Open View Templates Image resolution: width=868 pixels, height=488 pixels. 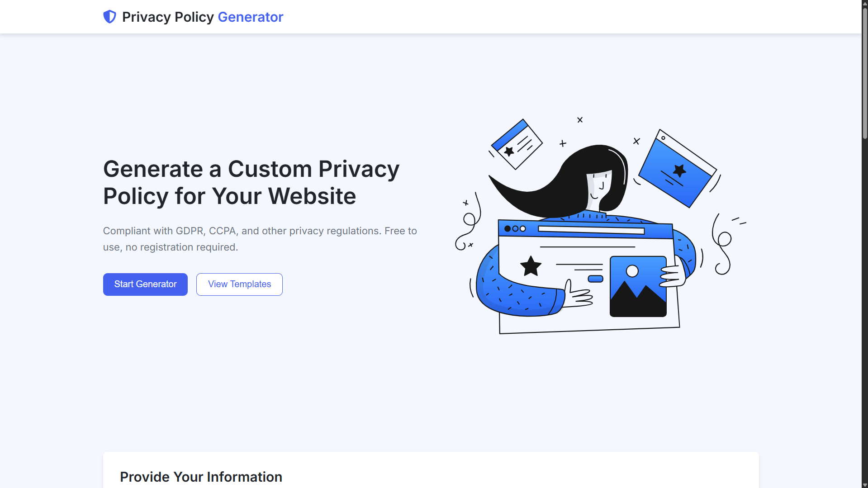tap(239, 284)
